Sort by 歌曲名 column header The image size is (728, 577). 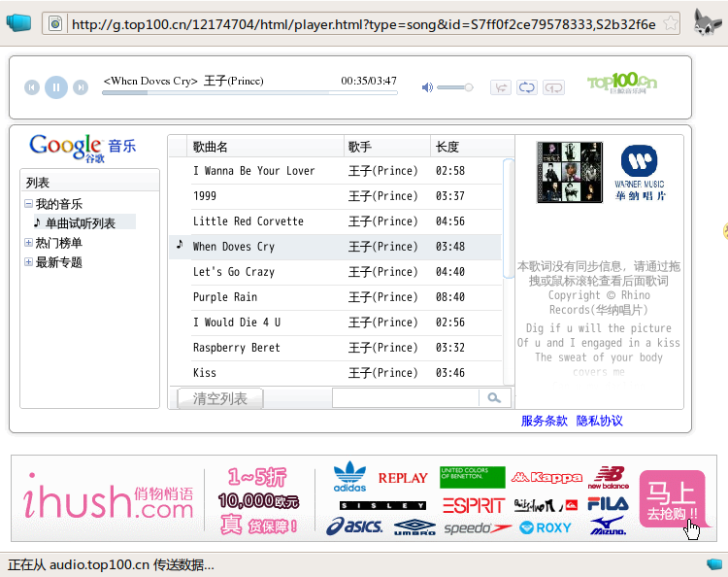tap(265, 147)
